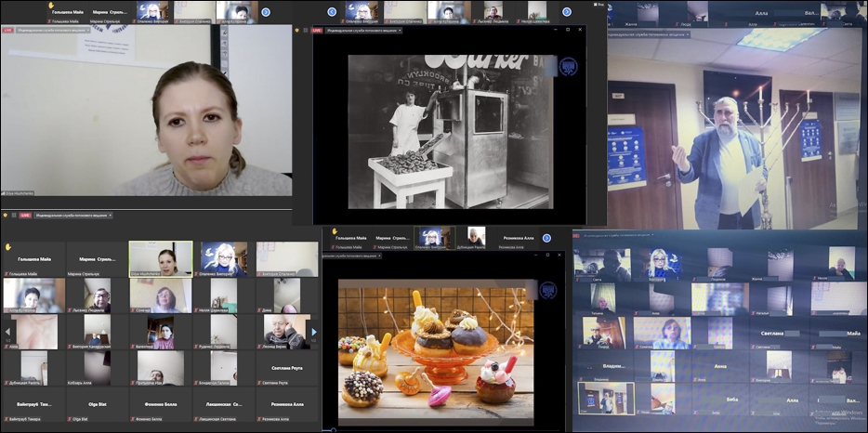Select Алла Кулешова thumbnail in Oliya speaker window

(236, 12)
